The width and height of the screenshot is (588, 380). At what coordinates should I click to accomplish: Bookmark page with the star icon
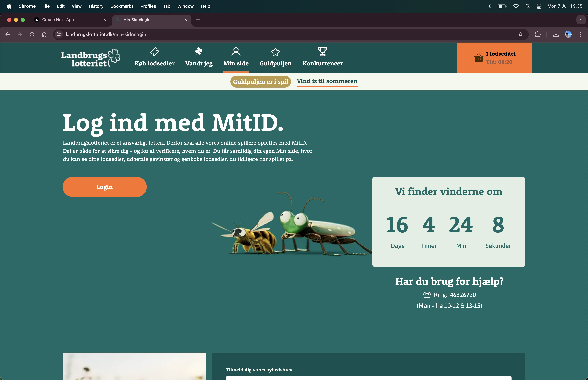[x=520, y=34]
